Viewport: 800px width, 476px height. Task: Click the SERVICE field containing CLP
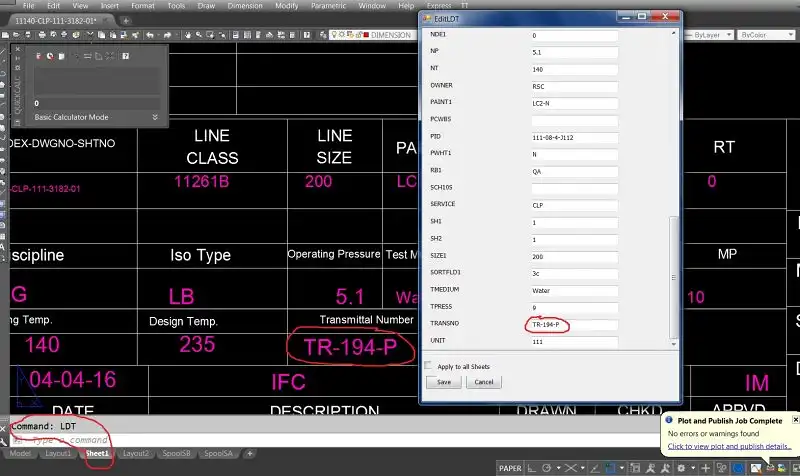[574, 205]
